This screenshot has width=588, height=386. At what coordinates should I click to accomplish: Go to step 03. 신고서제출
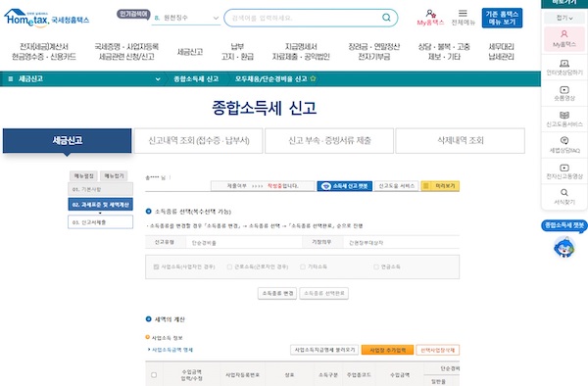(x=100, y=221)
